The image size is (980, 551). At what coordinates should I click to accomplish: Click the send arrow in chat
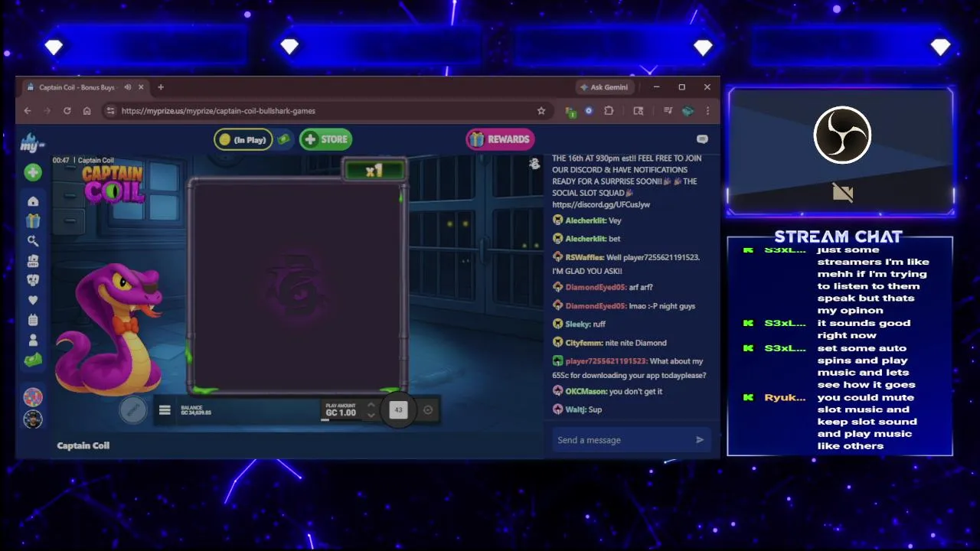pyautogui.click(x=699, y=440)
